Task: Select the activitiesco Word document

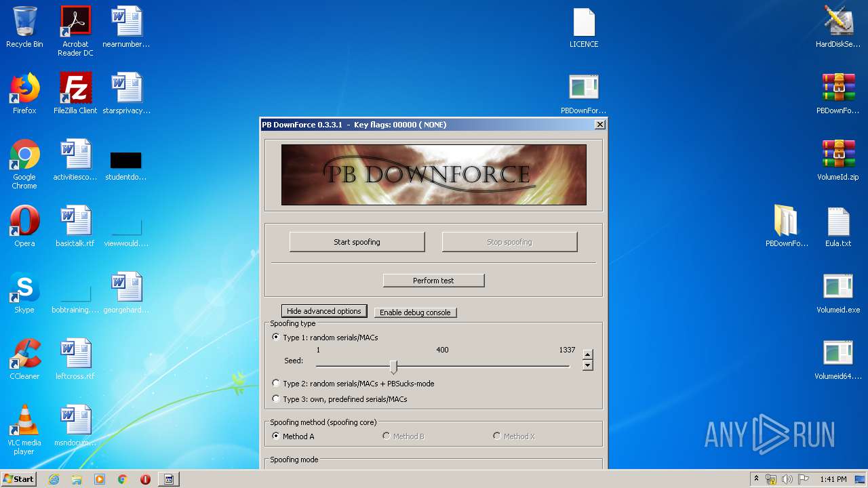Action: [75, 160]
